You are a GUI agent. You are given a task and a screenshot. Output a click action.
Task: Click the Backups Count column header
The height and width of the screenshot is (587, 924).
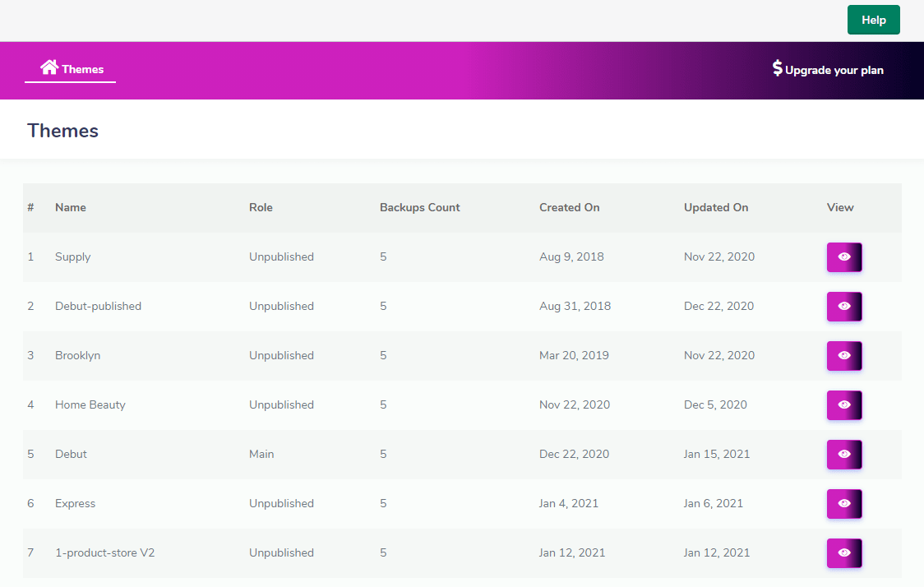419,207
